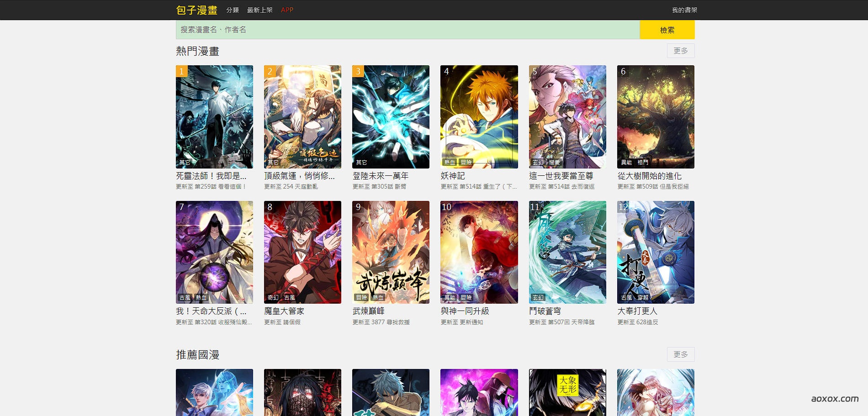Go to 最新上架 in navigation
The image size is (868, 416).
[259, 10]
